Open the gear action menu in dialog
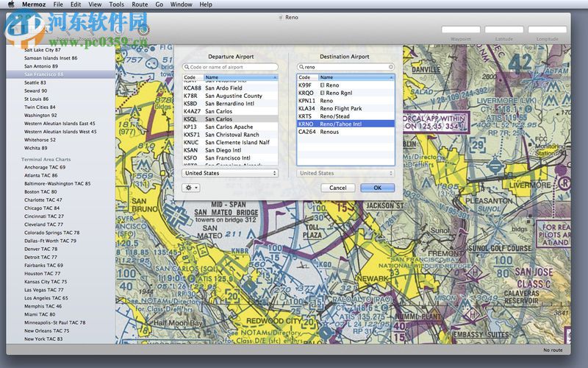The height and width of the screenshot is (368, 588). coord(190,188)
